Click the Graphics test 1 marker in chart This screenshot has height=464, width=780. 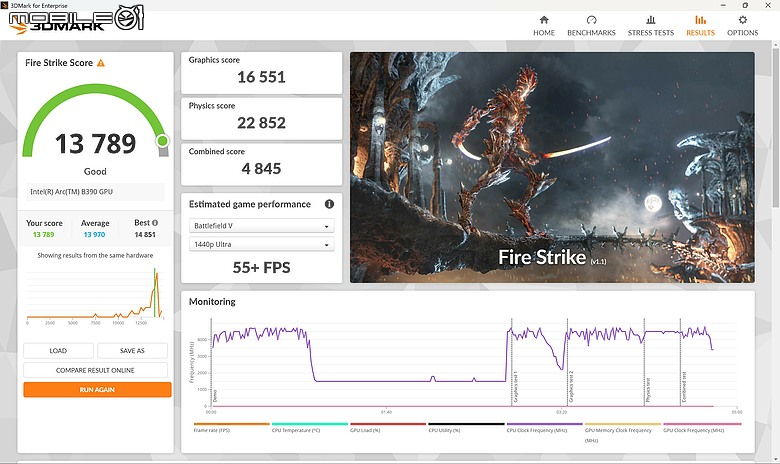tap(515, 386)
